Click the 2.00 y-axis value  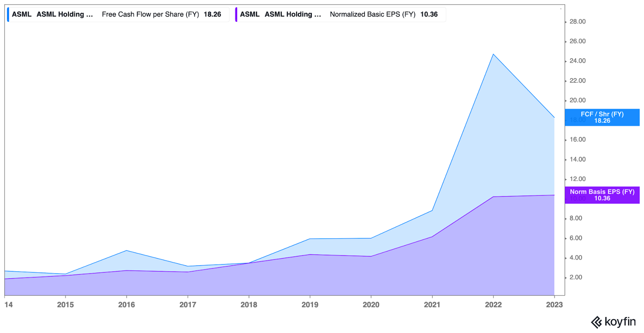(x=576, y=277)
